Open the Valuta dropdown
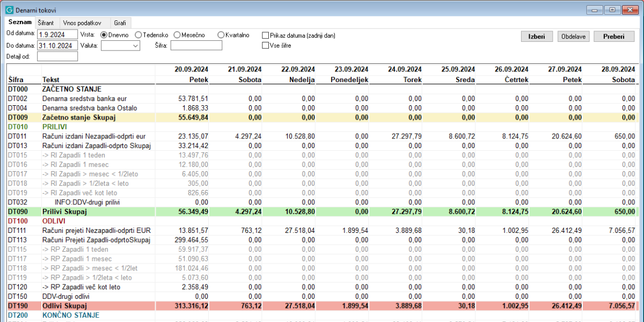 (x=120, y=46)
